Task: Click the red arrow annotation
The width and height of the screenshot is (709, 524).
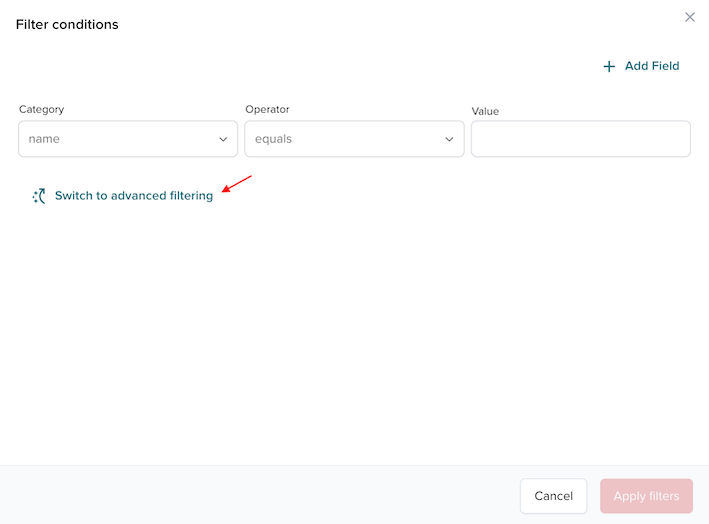Action: pos(237,184)
